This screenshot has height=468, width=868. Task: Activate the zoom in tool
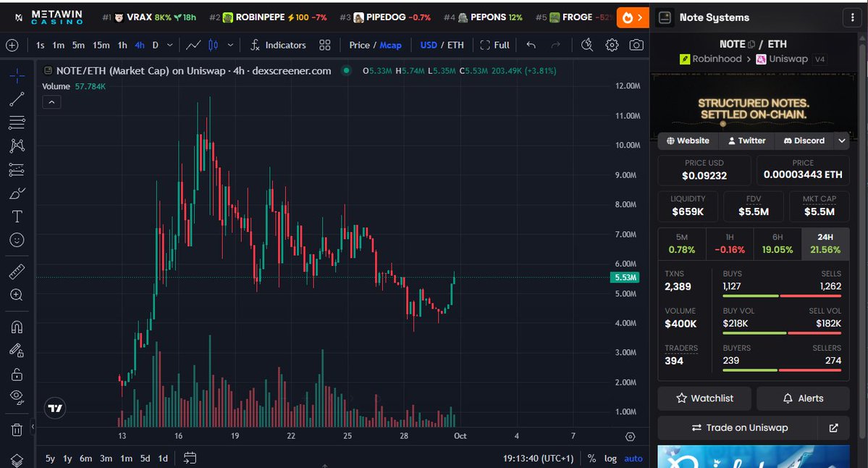tap(17, 295)
